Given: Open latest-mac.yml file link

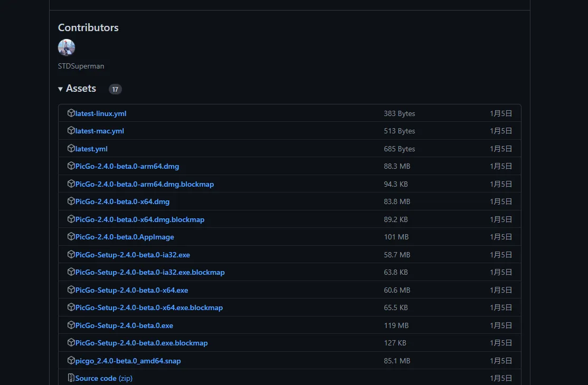Looking at the screenshot, I should click(100, 131).
